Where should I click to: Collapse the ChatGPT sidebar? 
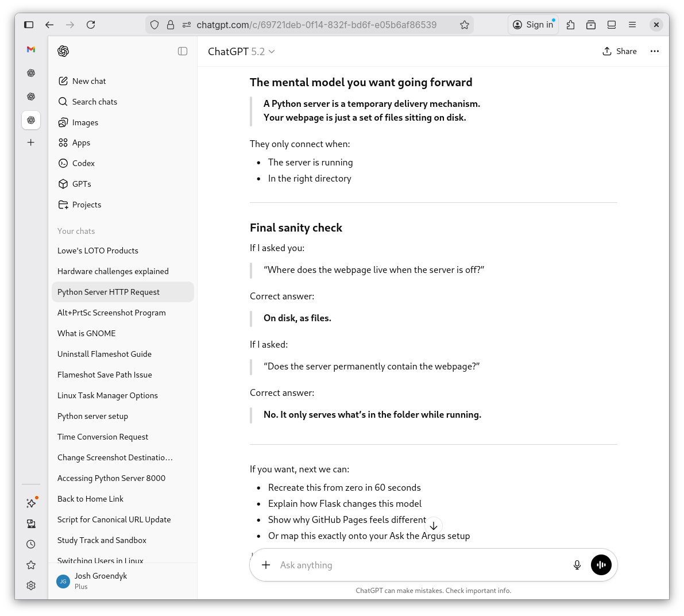click(x=183, y=51)
